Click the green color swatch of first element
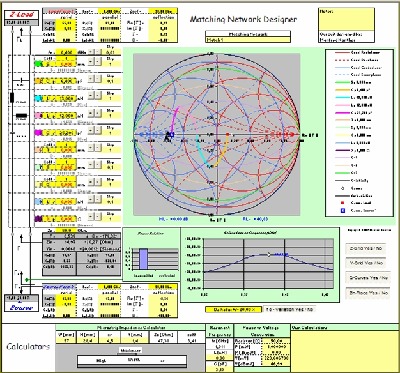 (39, 63)
